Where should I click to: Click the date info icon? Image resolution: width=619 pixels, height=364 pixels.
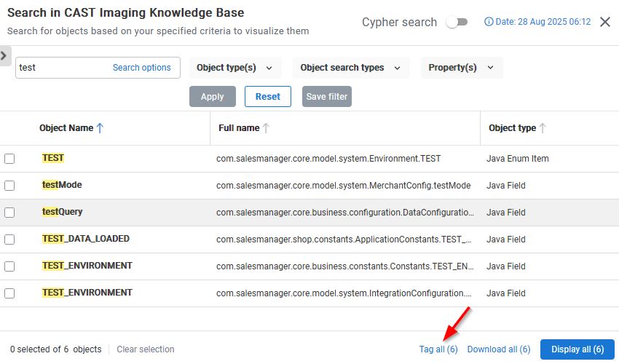click(x=488, y=22)
